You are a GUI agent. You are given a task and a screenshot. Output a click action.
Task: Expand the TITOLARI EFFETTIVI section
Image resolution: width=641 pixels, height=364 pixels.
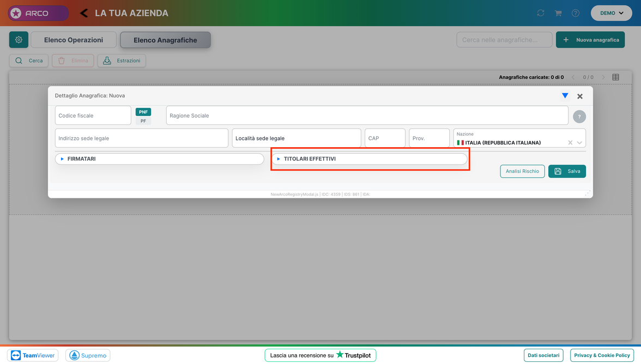click(370, 159)
